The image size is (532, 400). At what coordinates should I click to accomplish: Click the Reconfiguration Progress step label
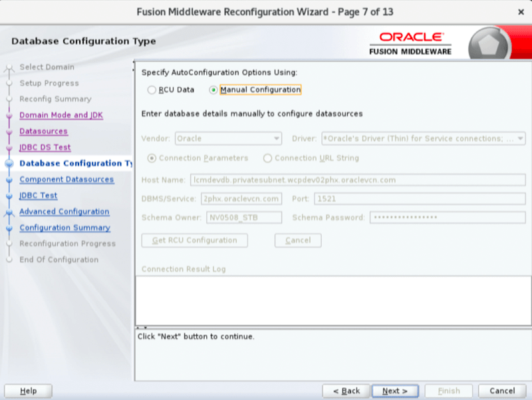[x=68, y=244]
